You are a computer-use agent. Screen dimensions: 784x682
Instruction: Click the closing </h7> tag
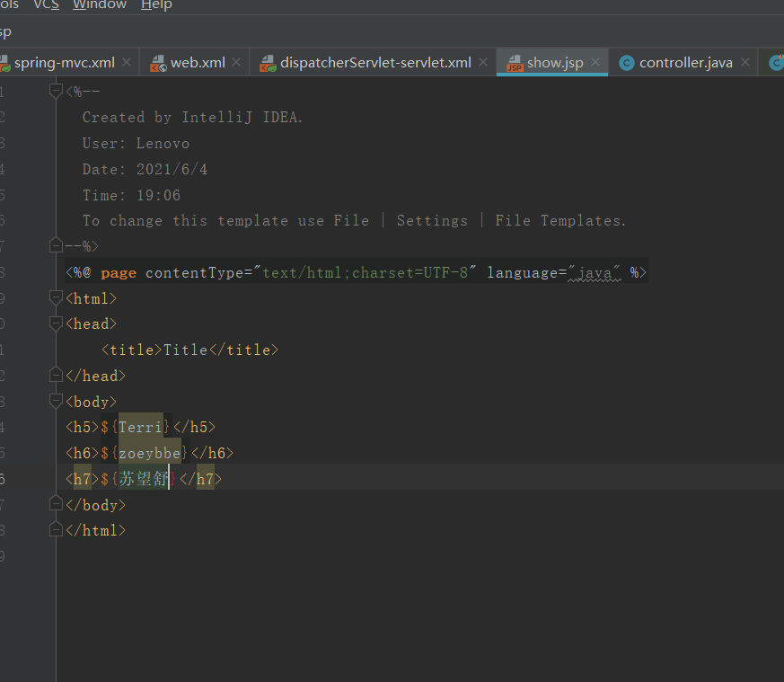coord(200,479)
